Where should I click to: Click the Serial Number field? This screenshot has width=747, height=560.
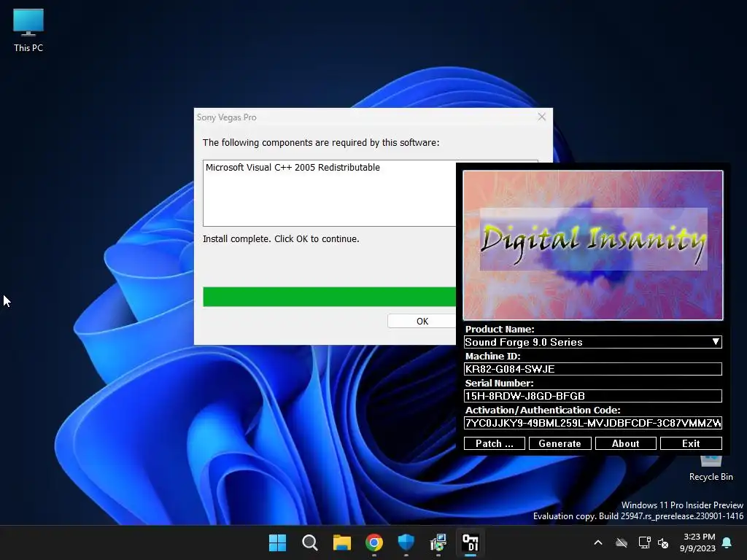592,396
